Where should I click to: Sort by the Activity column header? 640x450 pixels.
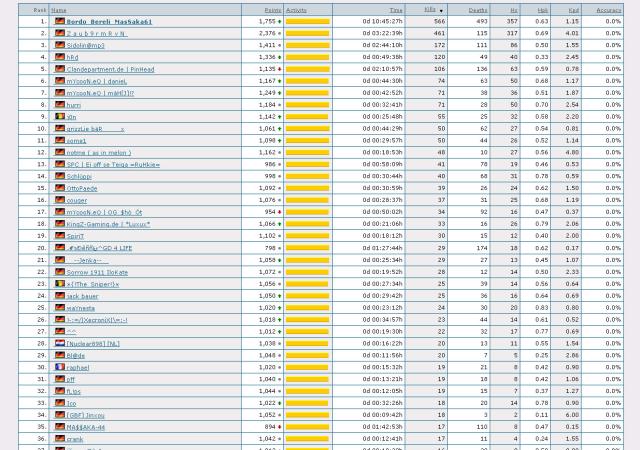coord(296,9)
